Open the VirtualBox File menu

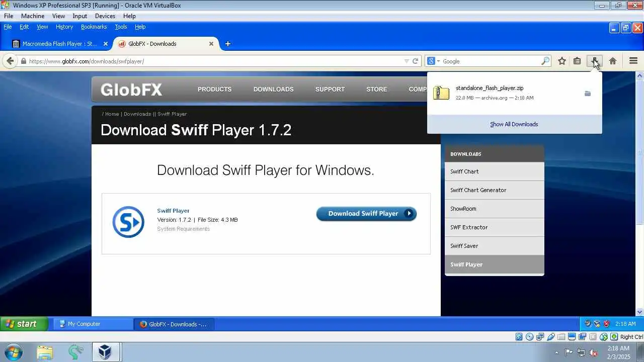click(9, 16)
